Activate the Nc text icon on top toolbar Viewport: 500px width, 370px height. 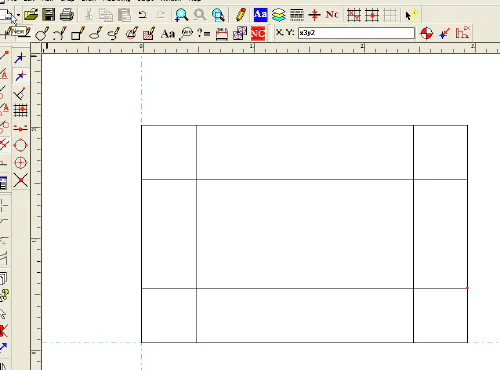(x=332, y=15)
